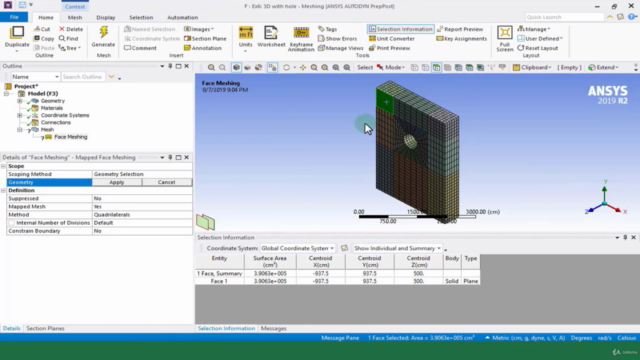Switch to the Selection ribbon tab

tap(141, 18)
